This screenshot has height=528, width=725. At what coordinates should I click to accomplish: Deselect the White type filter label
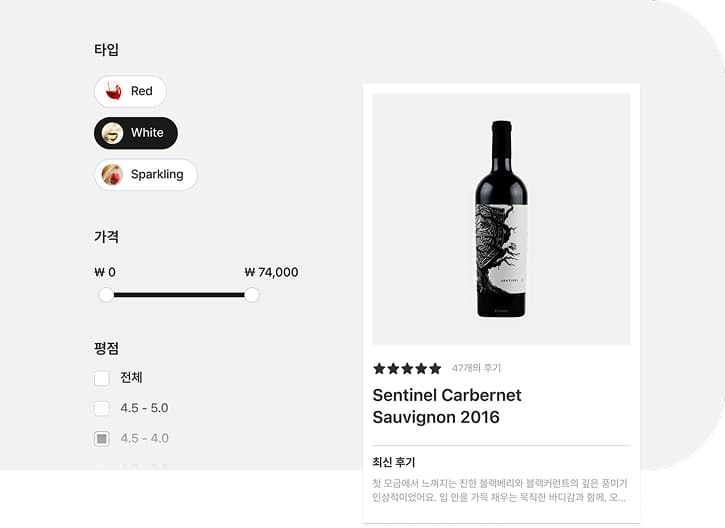pos(147,133)
